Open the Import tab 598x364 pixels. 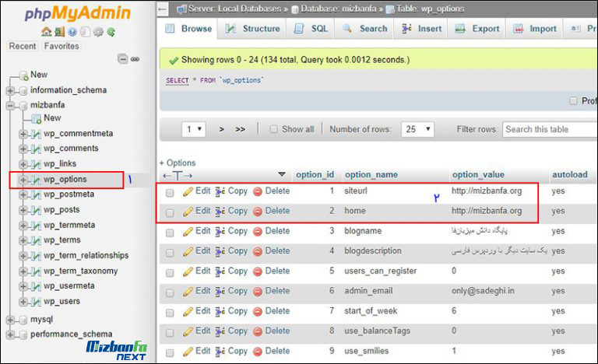[535, 29]
